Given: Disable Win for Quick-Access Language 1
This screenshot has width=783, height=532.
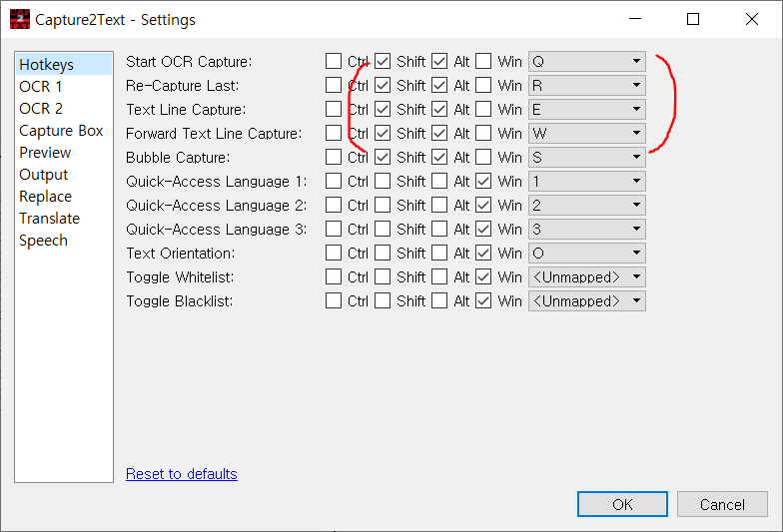Looking at the screenshot, I should 483,181.
